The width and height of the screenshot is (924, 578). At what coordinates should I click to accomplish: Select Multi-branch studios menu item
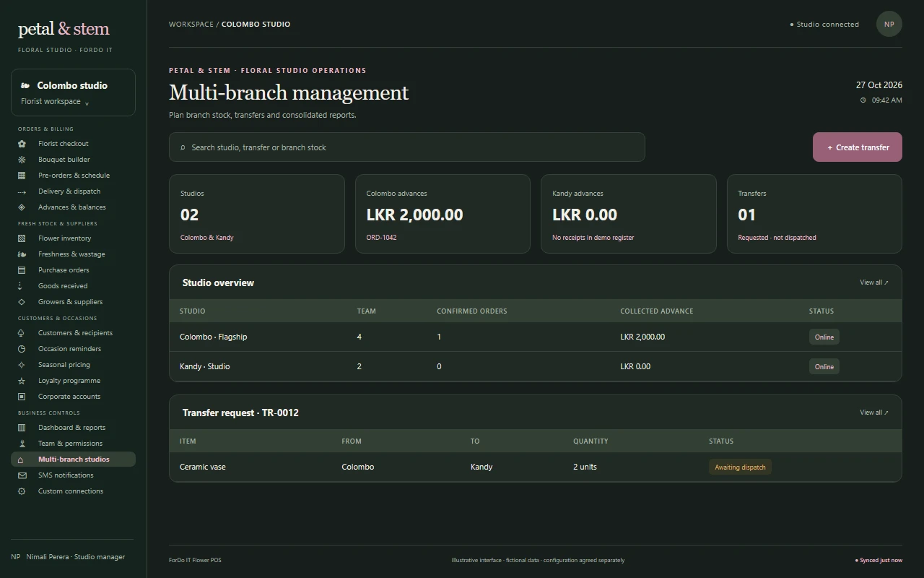(x=73, y=460)
